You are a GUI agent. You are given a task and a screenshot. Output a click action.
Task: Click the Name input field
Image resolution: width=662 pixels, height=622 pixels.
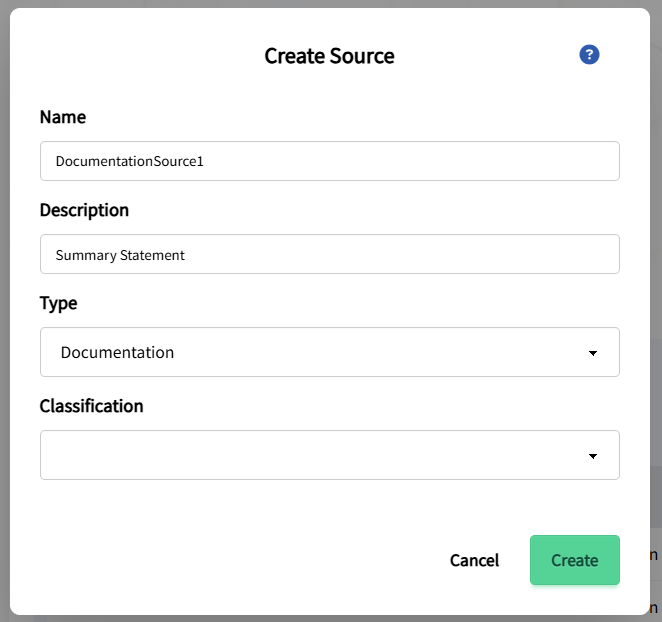tap(330, 161)
